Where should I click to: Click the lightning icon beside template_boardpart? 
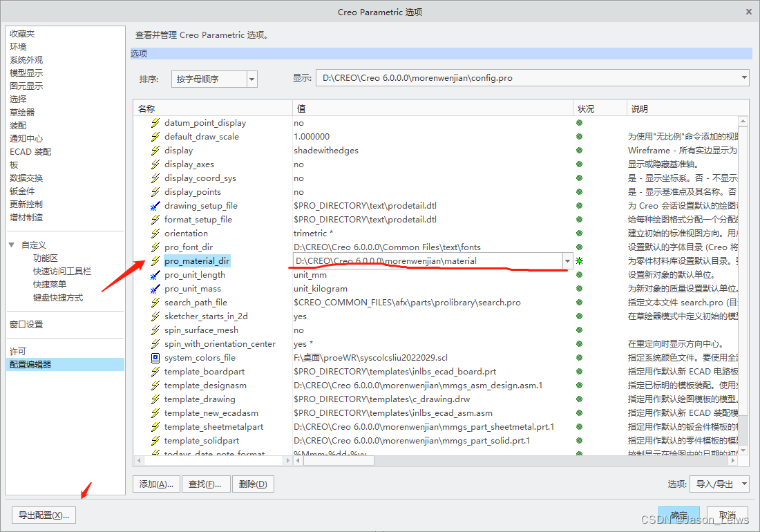pos(155,371)
